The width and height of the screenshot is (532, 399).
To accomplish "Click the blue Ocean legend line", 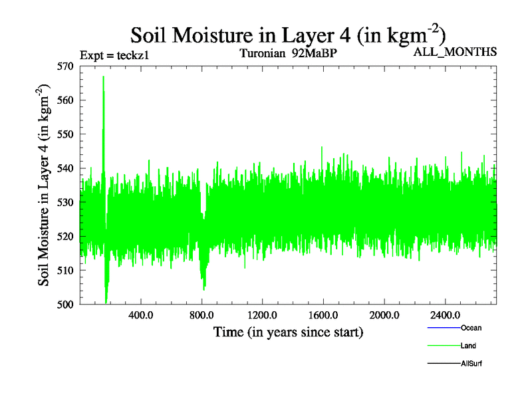I will point(442,328).
